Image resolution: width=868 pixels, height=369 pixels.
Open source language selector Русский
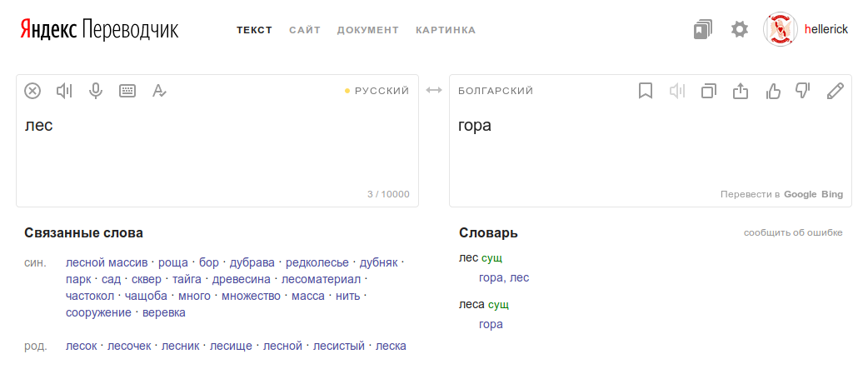click(x=382, y=91)
